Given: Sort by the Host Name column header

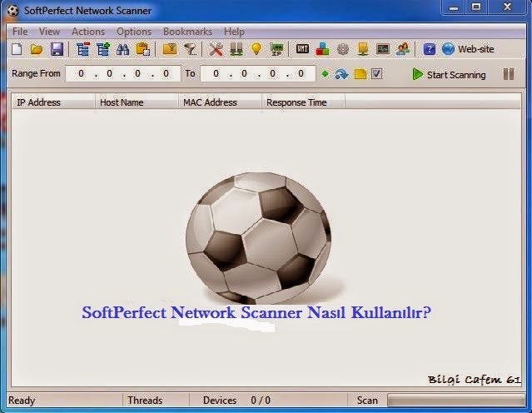Looking at the screenshot, I should point(137,102).
